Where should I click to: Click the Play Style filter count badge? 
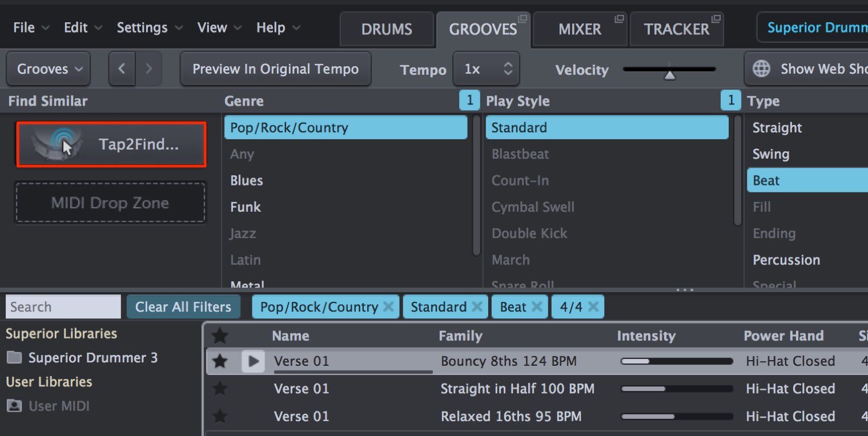click(730, 101)
